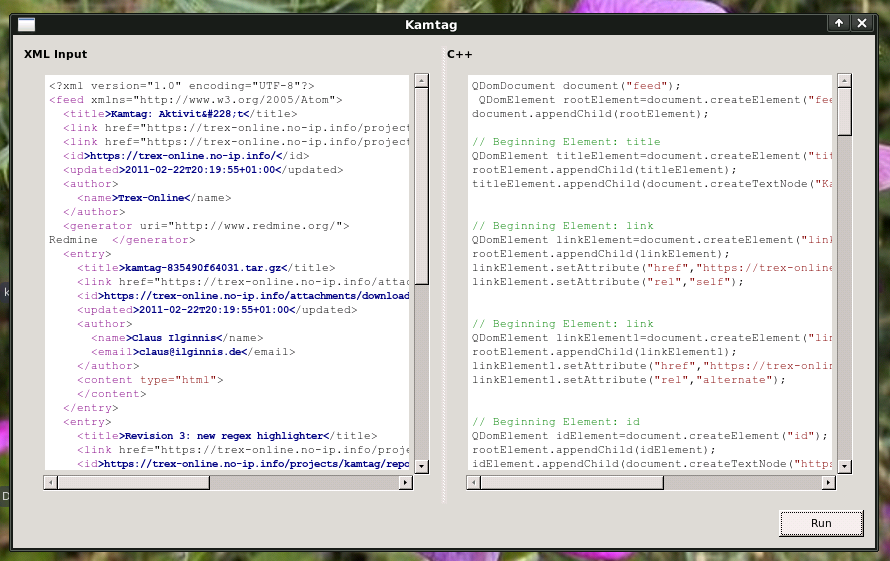Click 'QDomElement idElement=document.createElement("id");' line
890x561 pixels.
pyautogui.click(x=649, y=436)
